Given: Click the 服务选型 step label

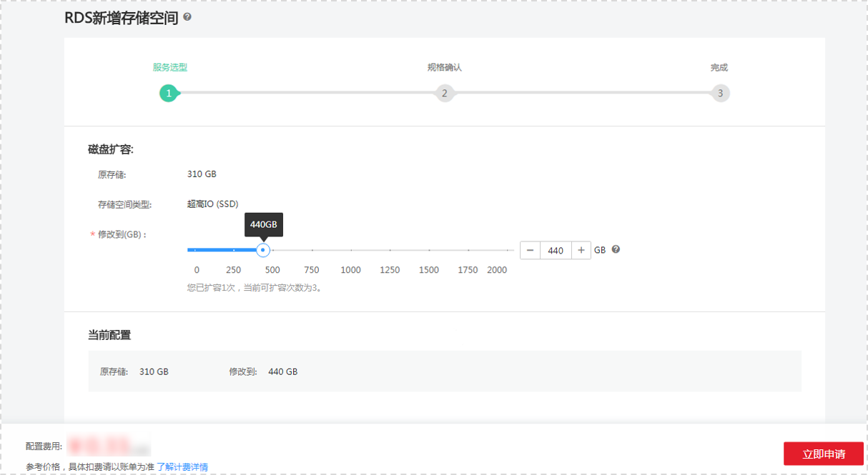Looking at the screenshot, I should pos(170,68).
